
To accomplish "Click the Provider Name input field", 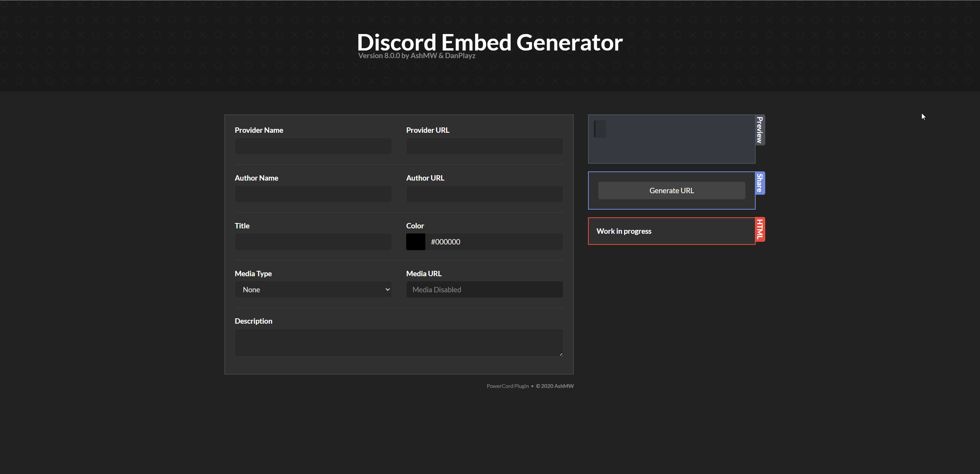I will click(x=313, y=146).
